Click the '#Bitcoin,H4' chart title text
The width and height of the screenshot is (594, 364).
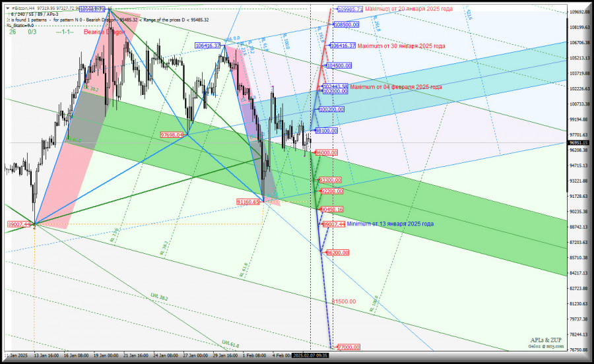(x=24, y=9)
